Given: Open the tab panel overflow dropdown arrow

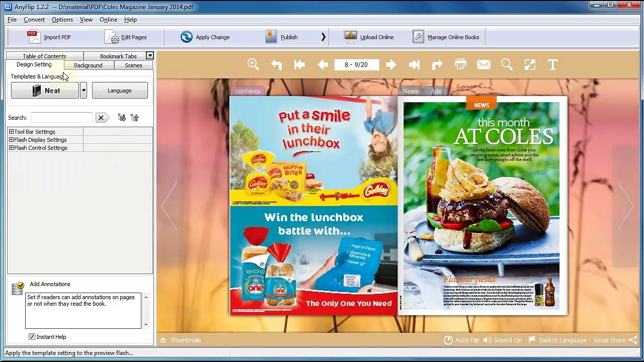Looking at the screenshot, I should [149, 55].
